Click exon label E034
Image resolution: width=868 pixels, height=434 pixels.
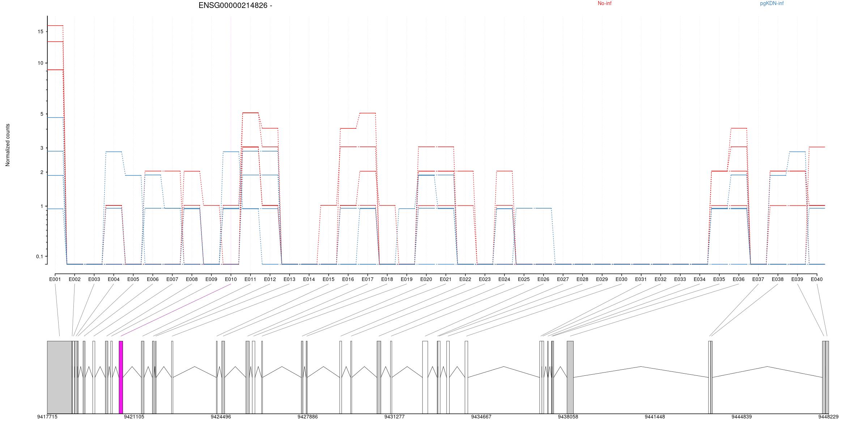699,279
